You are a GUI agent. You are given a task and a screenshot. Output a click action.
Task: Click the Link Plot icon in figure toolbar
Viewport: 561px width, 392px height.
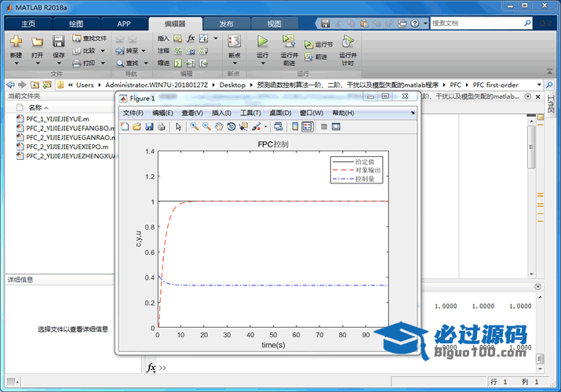coord(278,127)
